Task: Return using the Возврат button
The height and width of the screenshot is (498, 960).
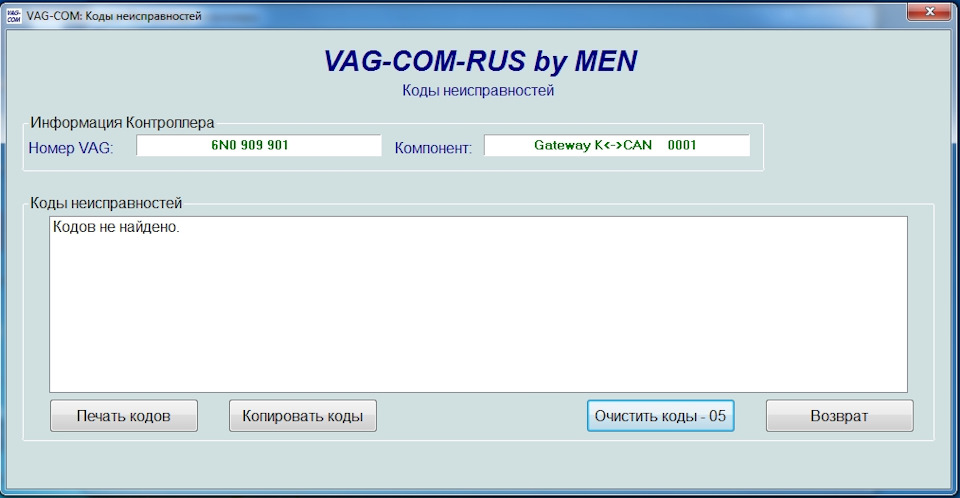Action: point(839,416)
